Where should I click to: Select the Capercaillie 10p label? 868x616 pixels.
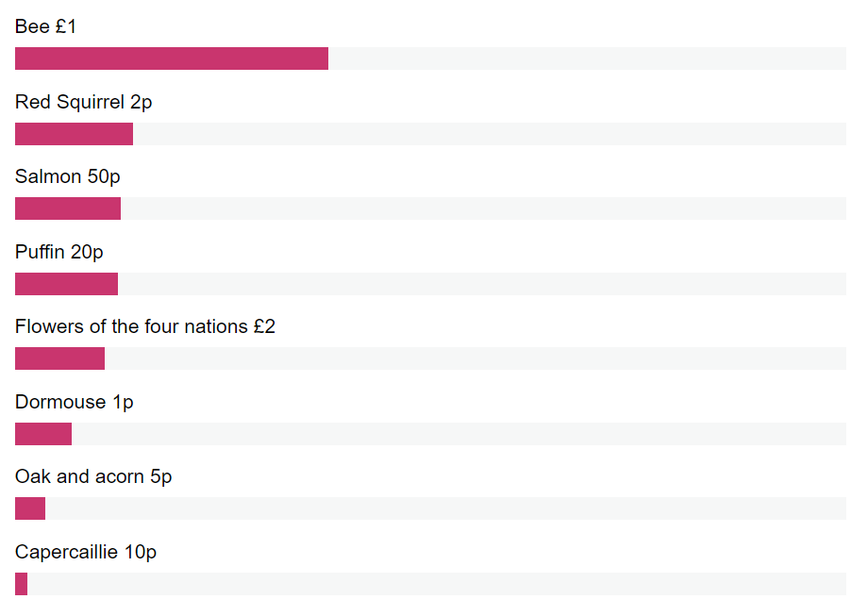(86, 553)
